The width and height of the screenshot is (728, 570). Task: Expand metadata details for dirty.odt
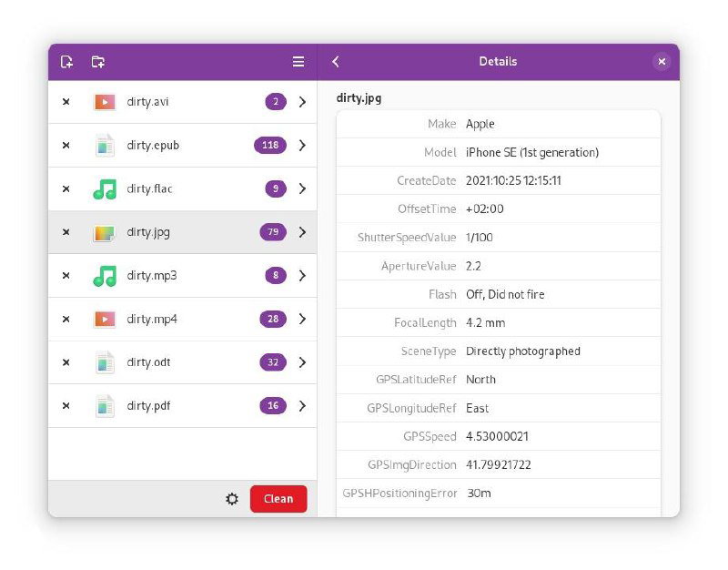click(x=303, y=362)
